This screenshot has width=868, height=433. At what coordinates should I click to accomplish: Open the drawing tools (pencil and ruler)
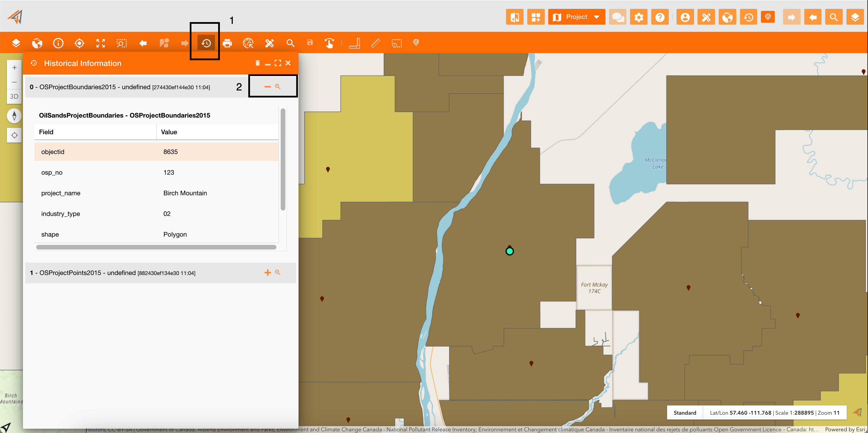coord(270,43)
